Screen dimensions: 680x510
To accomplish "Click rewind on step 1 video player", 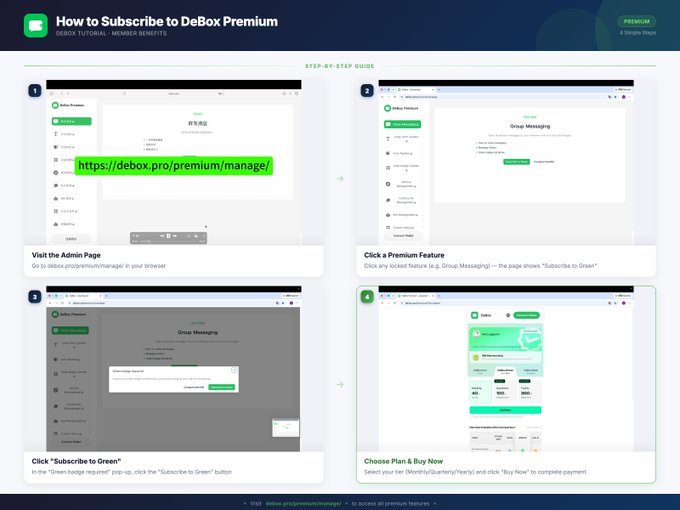I will (x=162, y=236).
